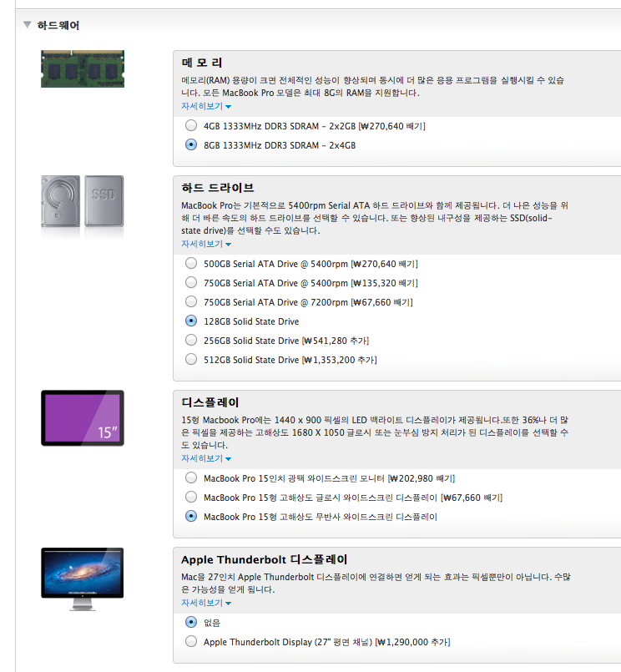Screen dimensions: 621x672
Task: Click the 디스플레이 section heading
Action: tap(210, 402)
